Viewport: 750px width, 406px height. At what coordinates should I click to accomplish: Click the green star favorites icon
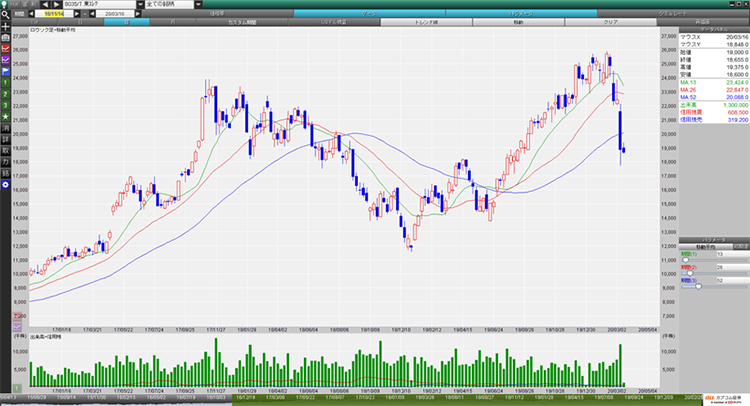click(x=6, y=115)
